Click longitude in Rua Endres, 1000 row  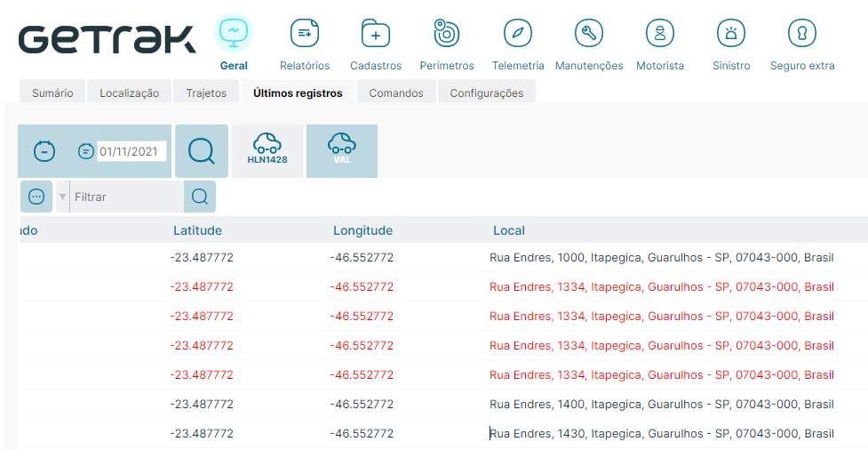(362, 258)
